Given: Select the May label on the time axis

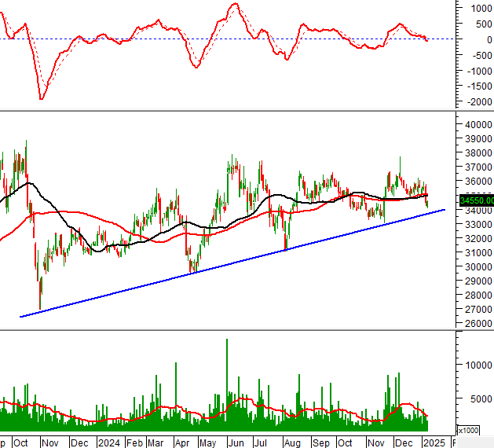Looking at the screenshot, I should [x=207, y=443].
